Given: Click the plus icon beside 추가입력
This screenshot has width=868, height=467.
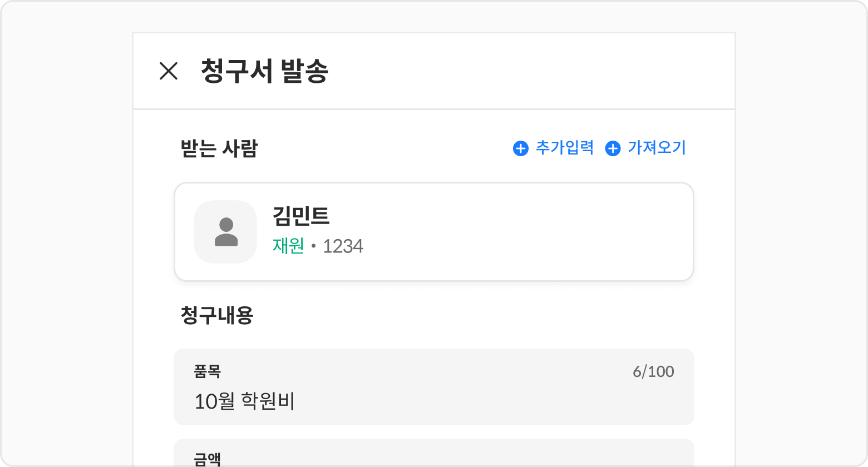Looking at the screenshot, I should pyautogui.click(x=520, y=148).
